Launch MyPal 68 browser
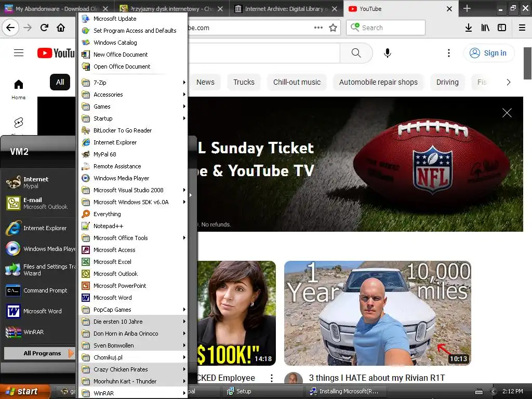The width and height of the screenshot is (532, 399). point(132,154)
